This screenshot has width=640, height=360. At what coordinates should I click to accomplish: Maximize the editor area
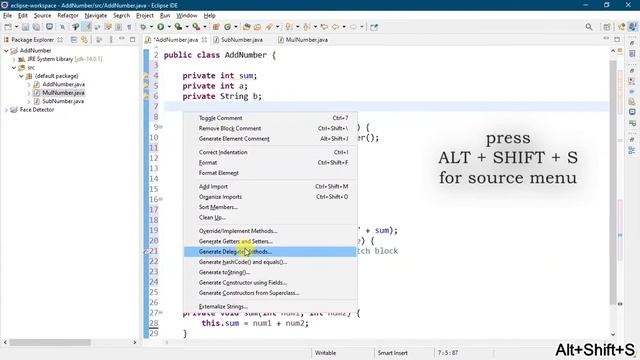coord(617,39)
